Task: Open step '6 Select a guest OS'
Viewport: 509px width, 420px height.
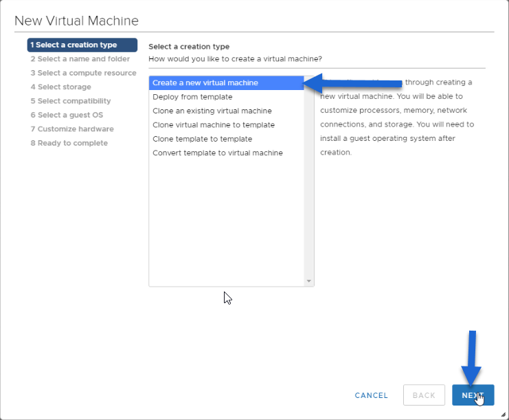Action: (x=67, y=115)
